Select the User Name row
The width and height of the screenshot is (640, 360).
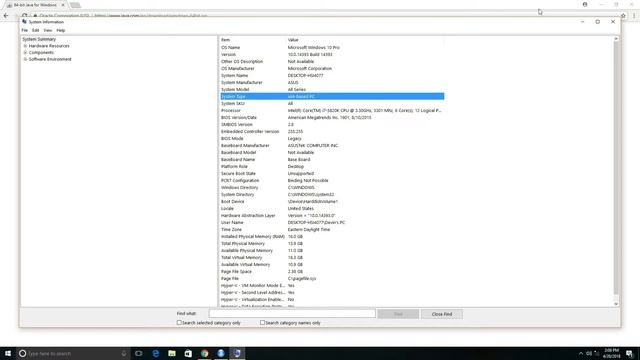tap(332, 222)
